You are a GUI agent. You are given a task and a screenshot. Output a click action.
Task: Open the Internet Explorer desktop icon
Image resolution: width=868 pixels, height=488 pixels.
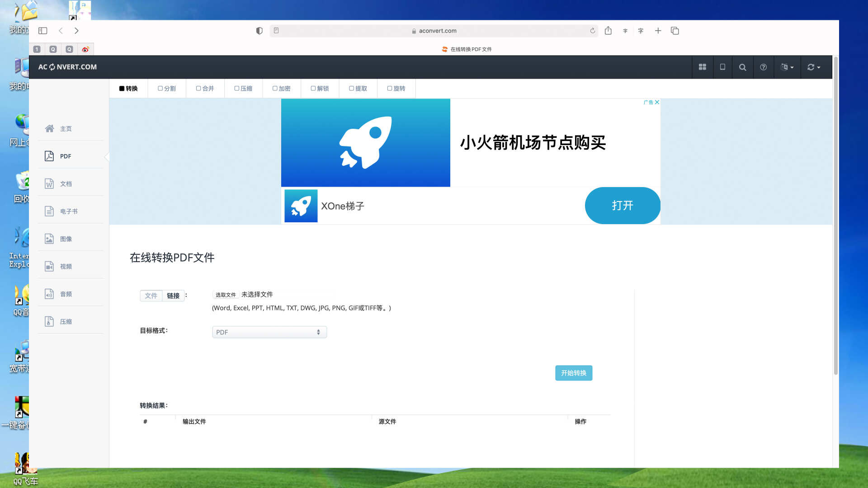click(19, 248)
